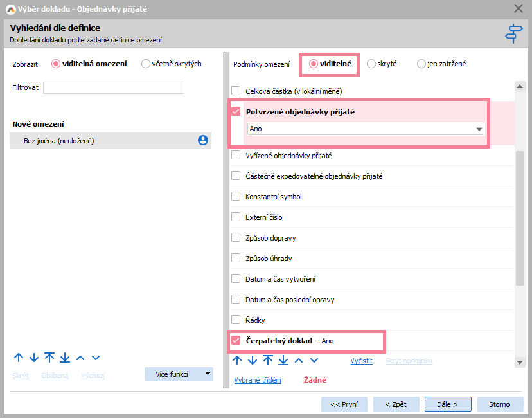Uncheck the Čerpatelný doklad condition
The width and height of the screenshot is (532, 418).
236,340
